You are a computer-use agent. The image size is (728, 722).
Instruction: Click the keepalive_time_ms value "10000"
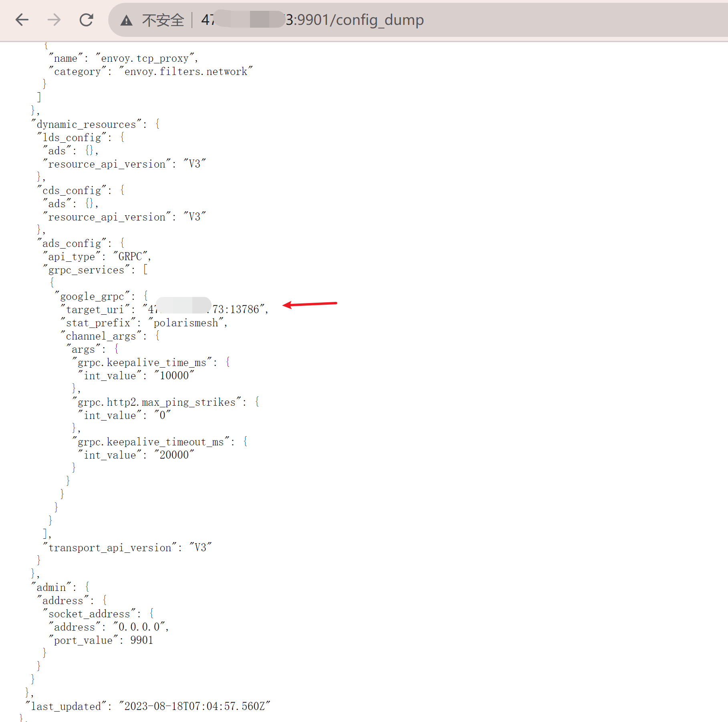click(174, 376)
